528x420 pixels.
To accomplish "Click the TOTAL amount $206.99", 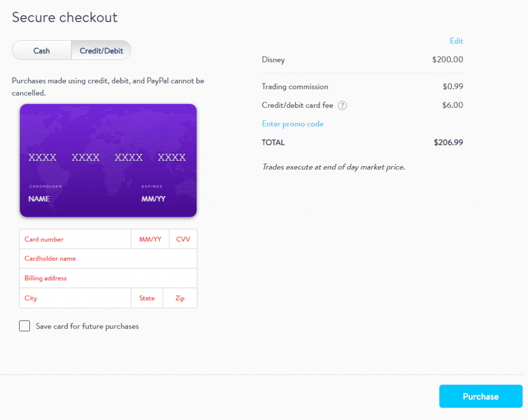I will coord(448,142).
